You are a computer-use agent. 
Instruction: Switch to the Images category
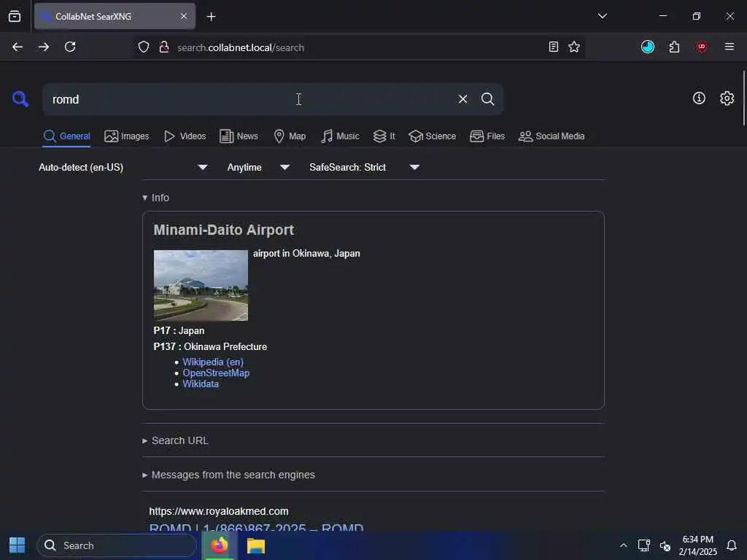pos(127,136)
